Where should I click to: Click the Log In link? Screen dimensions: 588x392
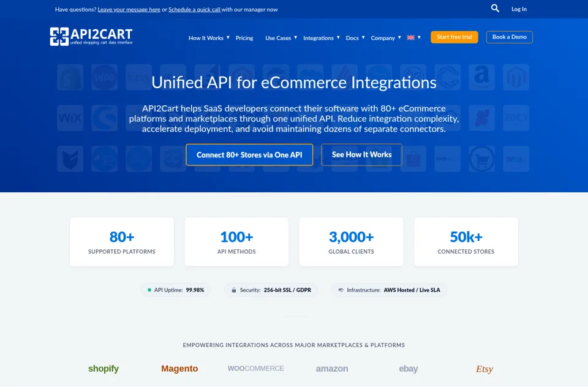519,9
